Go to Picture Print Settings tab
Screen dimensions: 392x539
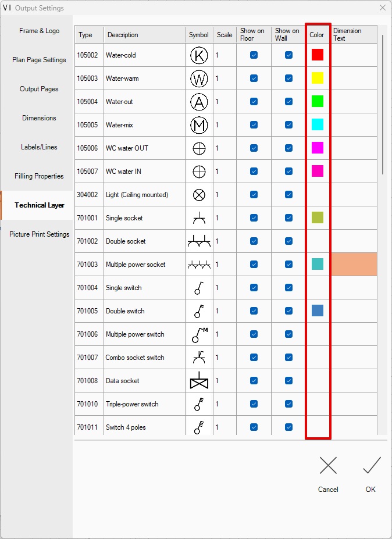pyautogui.click(x=40, y=234)
